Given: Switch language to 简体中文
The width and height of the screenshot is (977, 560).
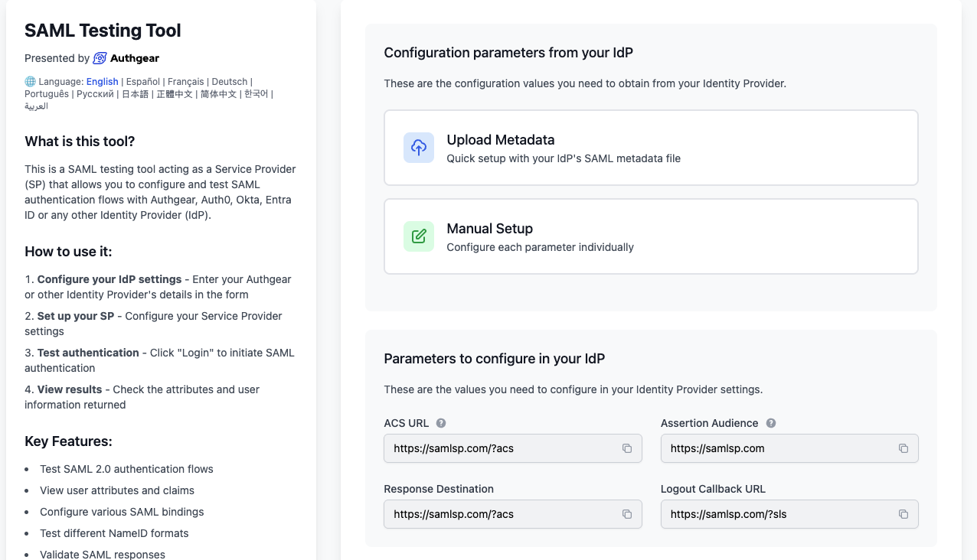Looking at the screenshot, I should (217, 94).
